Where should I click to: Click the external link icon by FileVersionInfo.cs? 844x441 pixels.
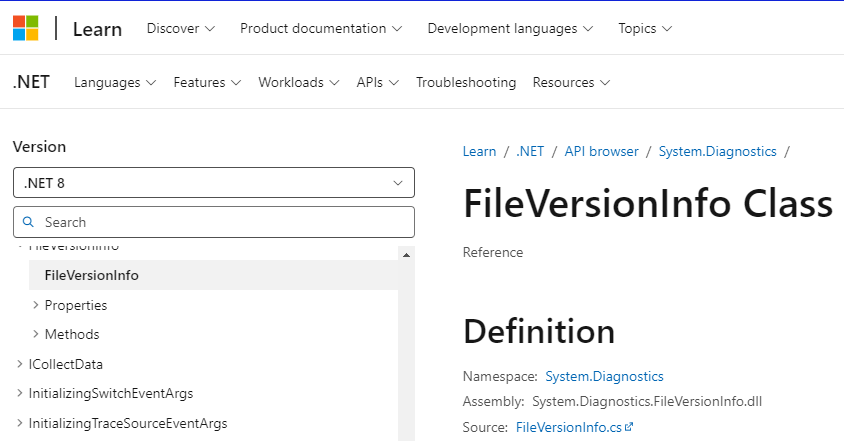click(x=629, y=427)
